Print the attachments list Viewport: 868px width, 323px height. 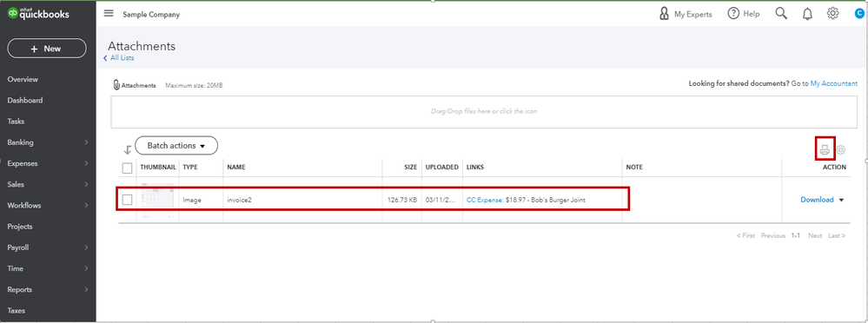pyautogui.click(x=825, y=149)
